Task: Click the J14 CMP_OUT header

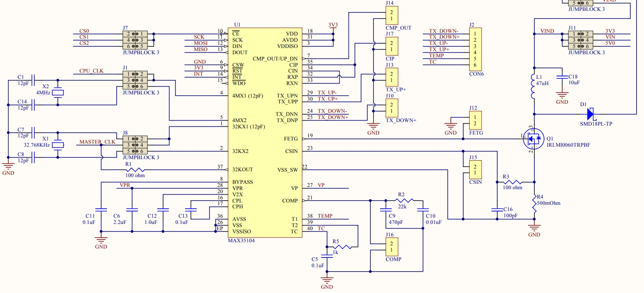Action: tap(391, 16)
